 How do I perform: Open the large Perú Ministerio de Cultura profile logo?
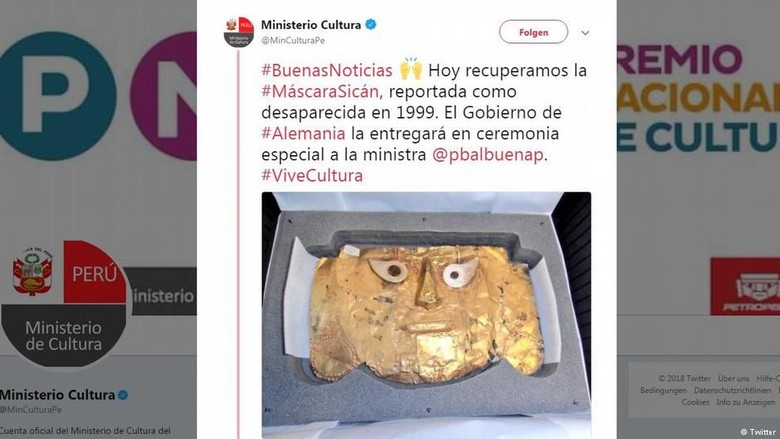[x=64, y=304]
